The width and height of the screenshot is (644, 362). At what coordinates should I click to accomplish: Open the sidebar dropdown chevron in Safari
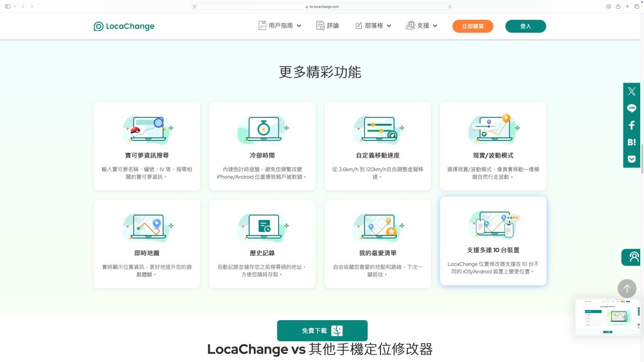[14, 6]
